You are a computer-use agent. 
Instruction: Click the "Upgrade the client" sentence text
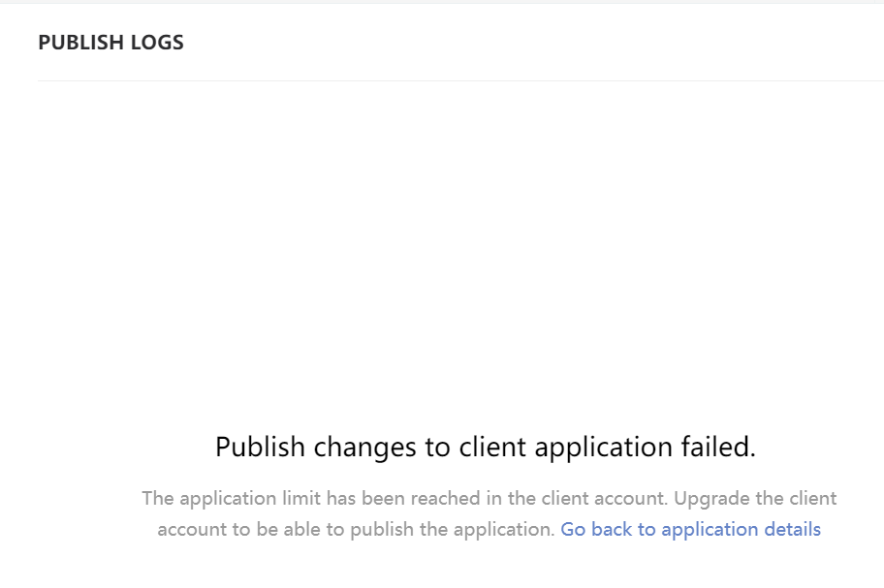(x=755, y=499)
